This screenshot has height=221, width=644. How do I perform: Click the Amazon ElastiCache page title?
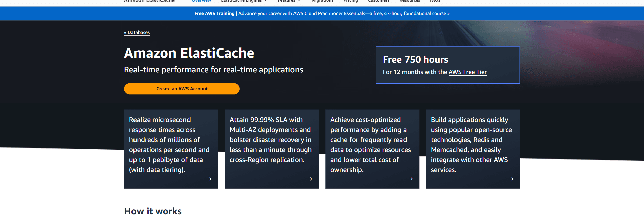click(189, 53)
